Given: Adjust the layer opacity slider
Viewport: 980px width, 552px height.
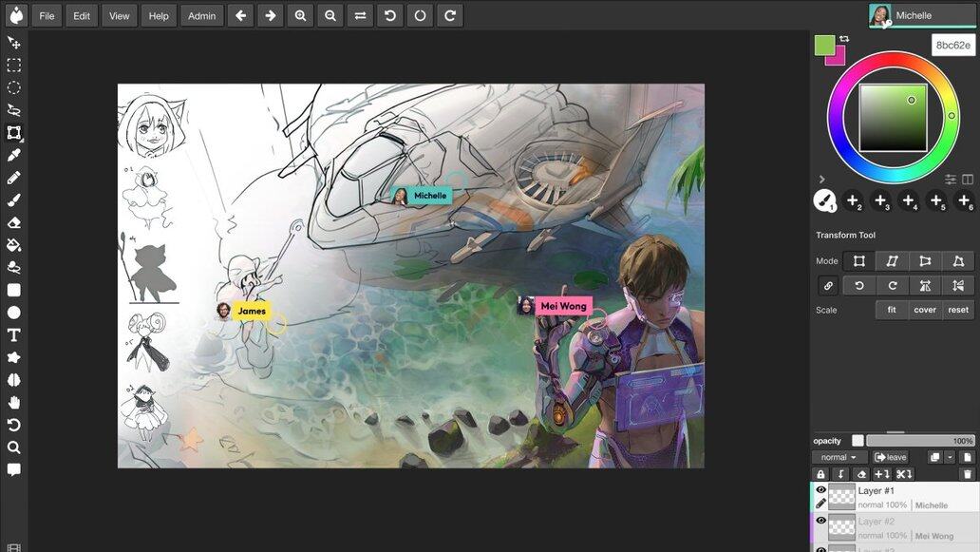Looking at the screenshot, I should pos(920,441).
